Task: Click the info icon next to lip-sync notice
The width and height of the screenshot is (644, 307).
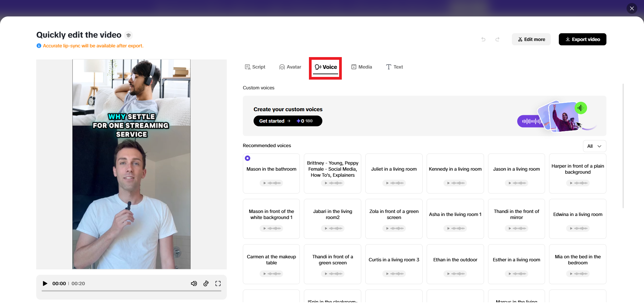Action: coord(39,46)
